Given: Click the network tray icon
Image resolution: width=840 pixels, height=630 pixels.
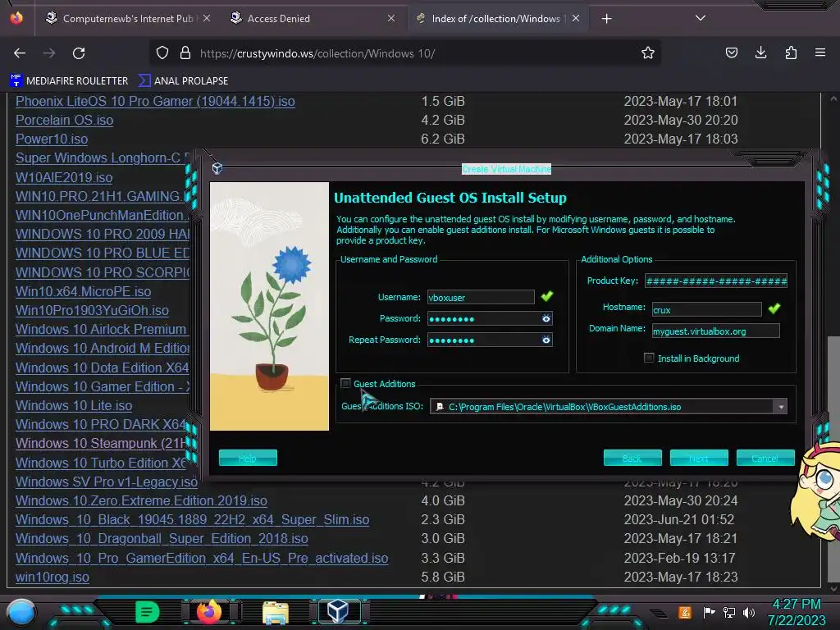Looking at the screenshot, I should (729, 612).
